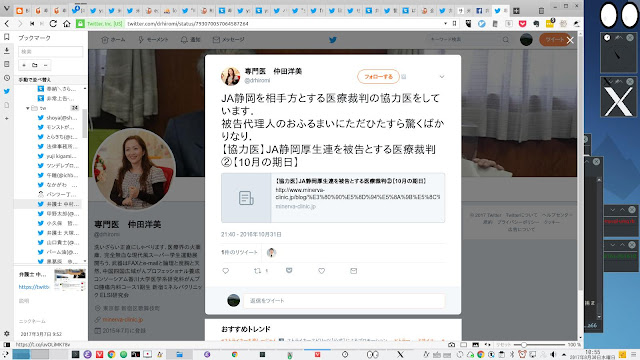Send tweet via direct message envelope icon
The width and height of the screenshot is (640, 360).
(x=353, y=271)
